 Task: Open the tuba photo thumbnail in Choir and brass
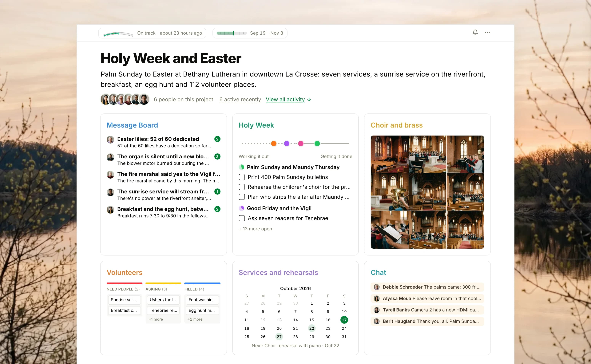(x=390, y=192)
